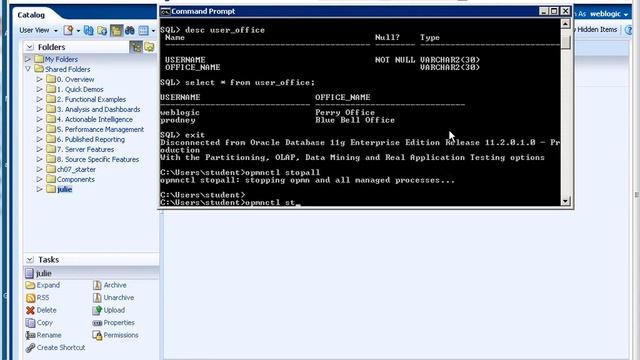Select the Catalog tab
Viewport: 640px width, 360px height.
coord(31,15)
